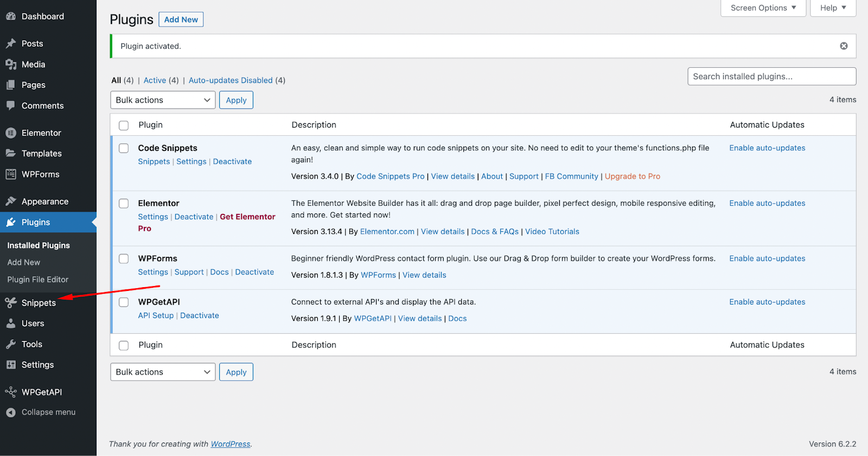The width and height of the screenshot is (868, 456).
Task: Open Elementor Docs & FAQs link
Action: tap(495, 232)
